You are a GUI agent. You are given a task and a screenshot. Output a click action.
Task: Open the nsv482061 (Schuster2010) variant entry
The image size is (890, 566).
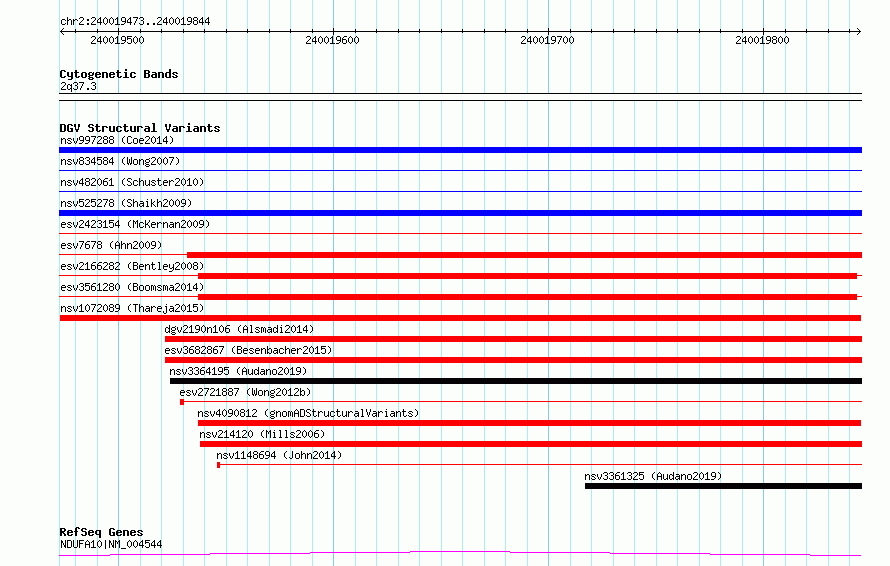(132, 182)
